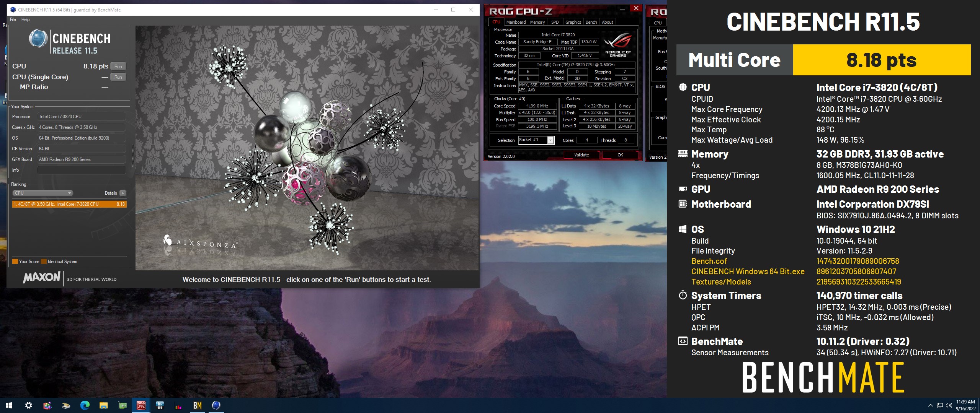Run the CPU multi-core test
The width and height of the screenshot is (980, 413).
tap(118, 66)
